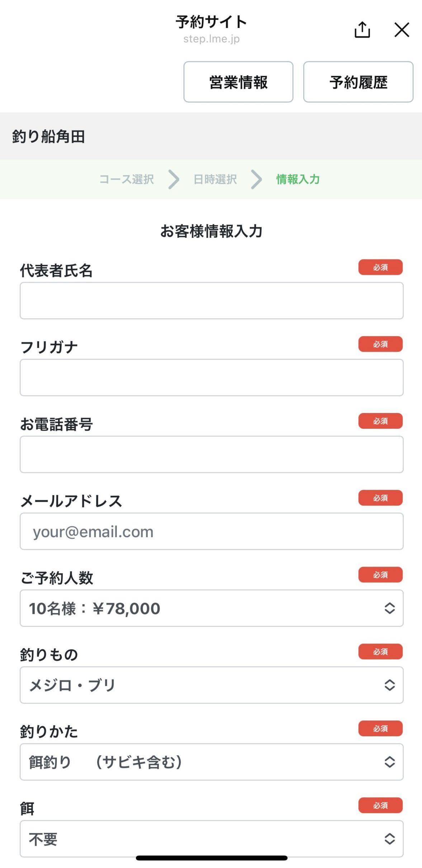Go back to コース選択 step
Viewport: 422px width, 868px height.
127,179
